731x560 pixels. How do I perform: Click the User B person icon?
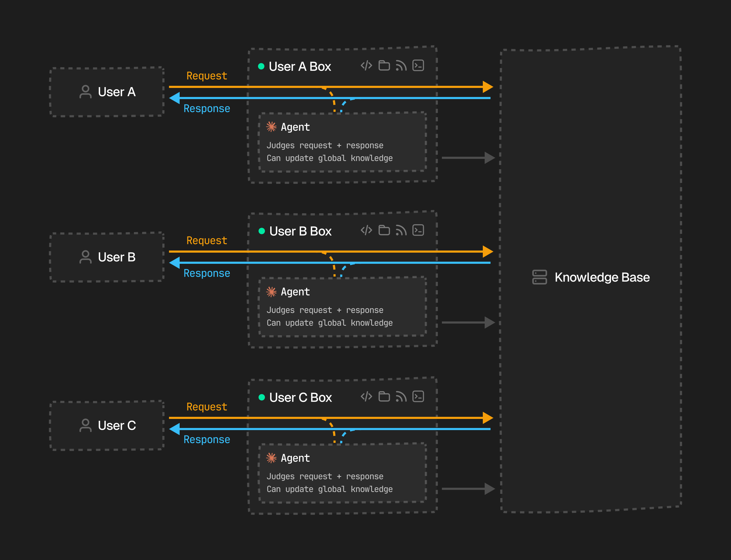tap(85, 257)
